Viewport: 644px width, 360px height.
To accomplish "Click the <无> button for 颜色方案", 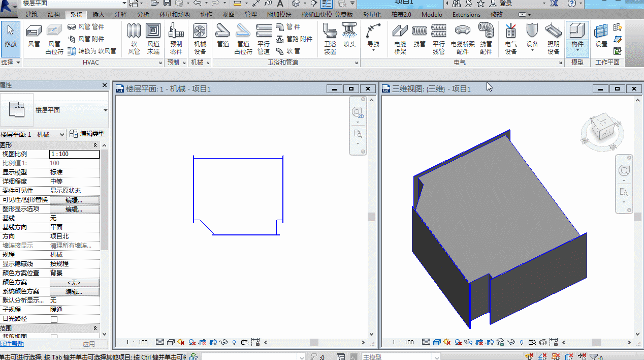I will (74, 282).
